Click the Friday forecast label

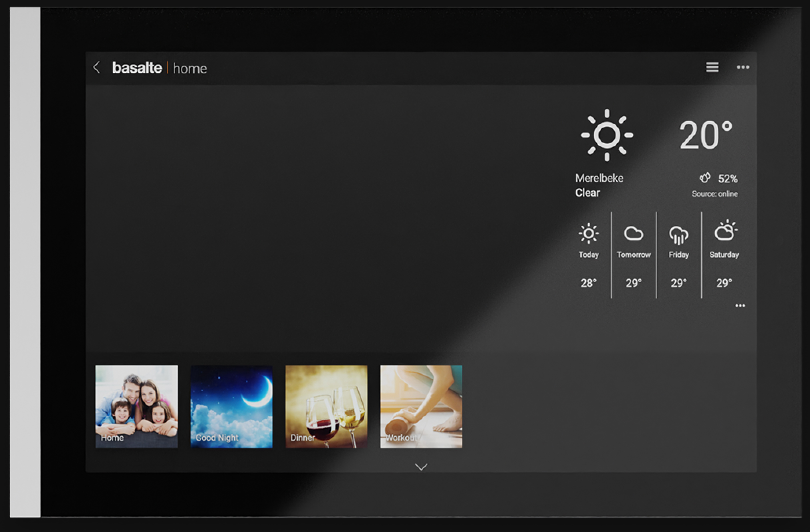[x=679, y=255]
